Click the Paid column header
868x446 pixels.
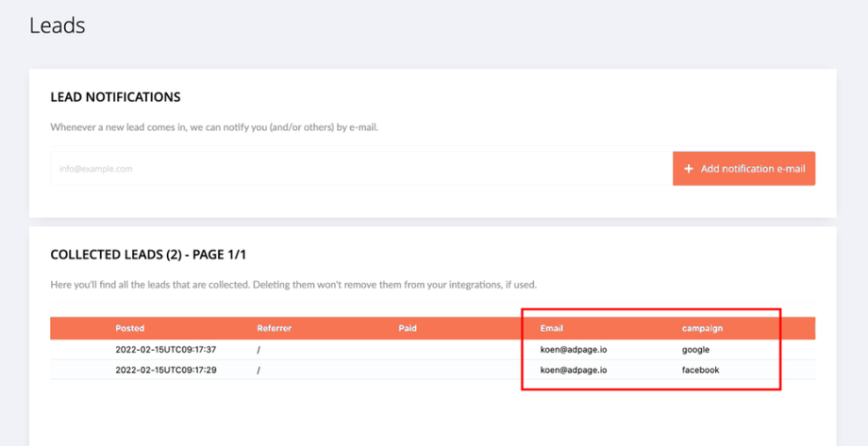pyautogui.click(x=408, y=328)
